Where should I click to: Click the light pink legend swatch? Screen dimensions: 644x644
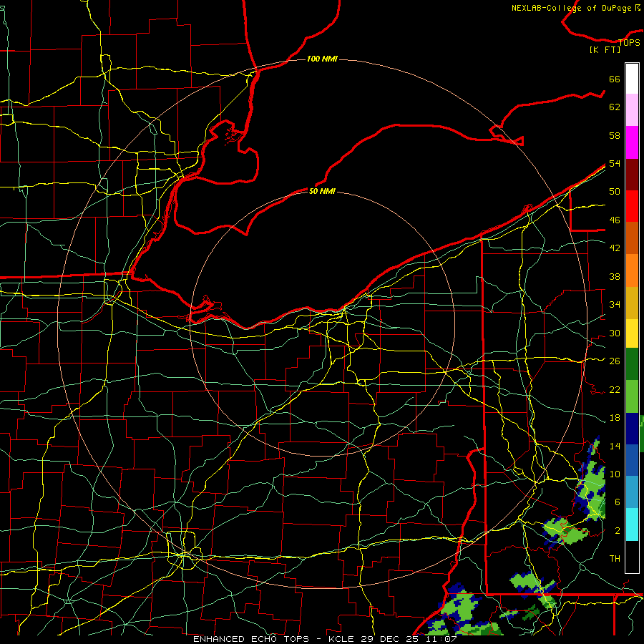click(x=632, y=109)
